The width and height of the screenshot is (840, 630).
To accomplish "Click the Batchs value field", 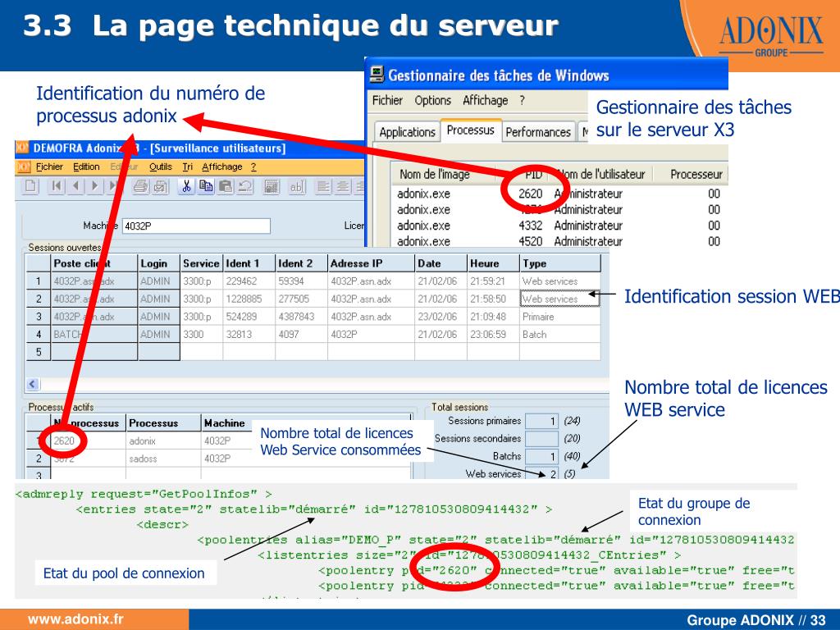I will [542, 456].
